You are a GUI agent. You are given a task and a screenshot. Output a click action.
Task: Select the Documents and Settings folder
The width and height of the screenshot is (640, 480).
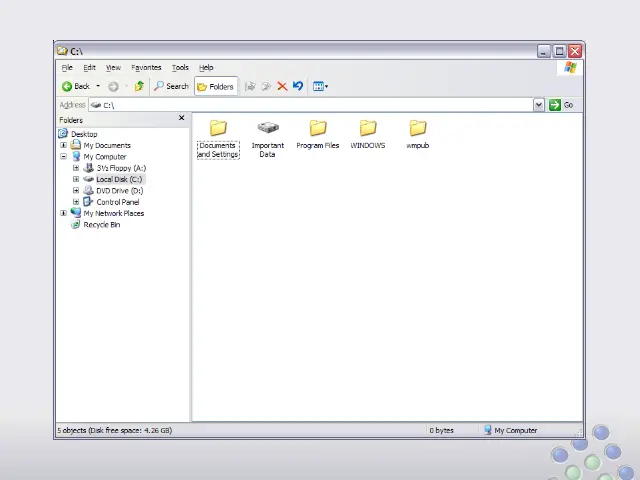tap(218, 129)
